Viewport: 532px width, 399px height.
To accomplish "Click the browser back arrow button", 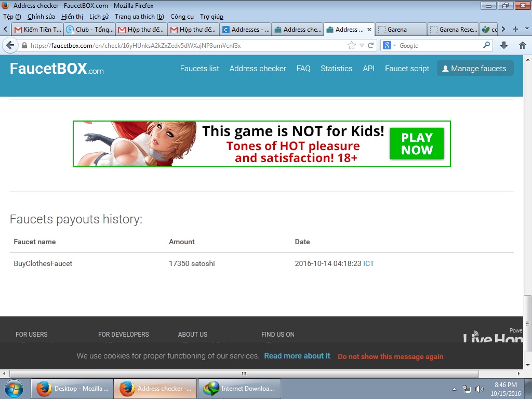I will (x=10, y=46).
